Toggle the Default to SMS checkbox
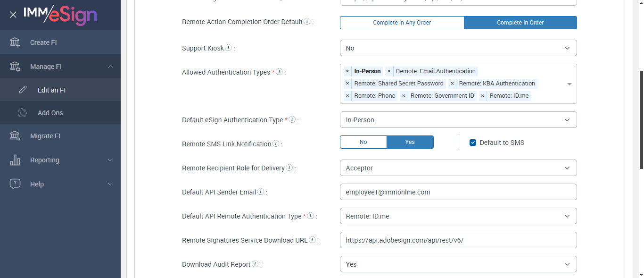The height and width of the screenshot is (278, 644). click(473, 143)
